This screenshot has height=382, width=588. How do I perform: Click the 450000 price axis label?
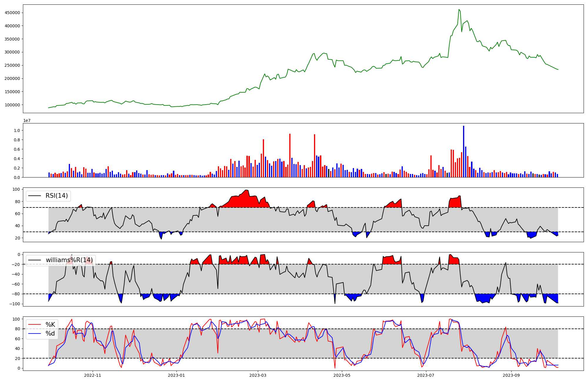[12, 13]
